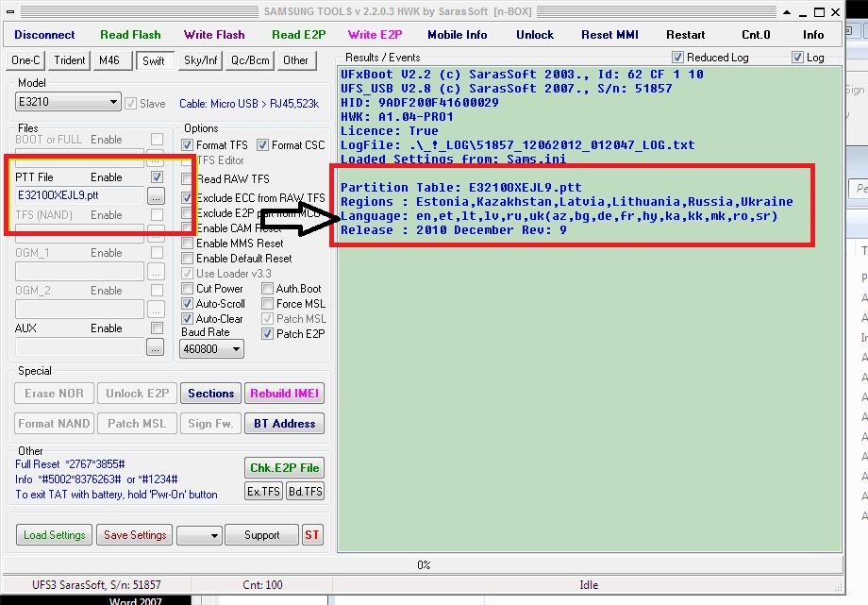Click Read E2P in the menu bar
This screenshot has width=868, height=605.
(298, 34)
